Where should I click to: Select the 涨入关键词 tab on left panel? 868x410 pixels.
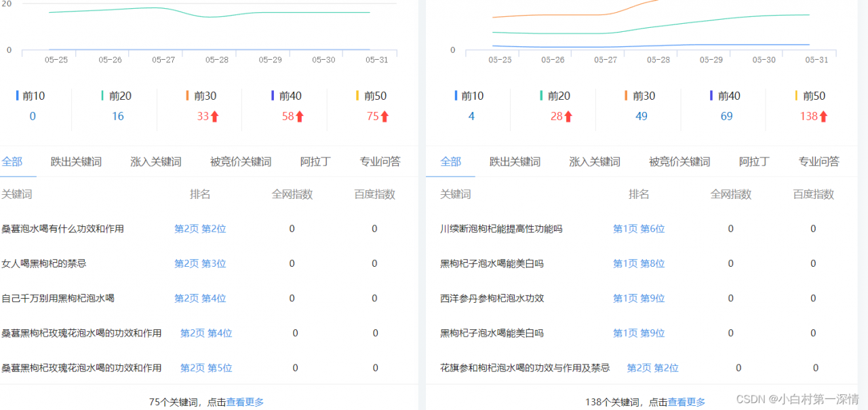(x=155, y=162)
